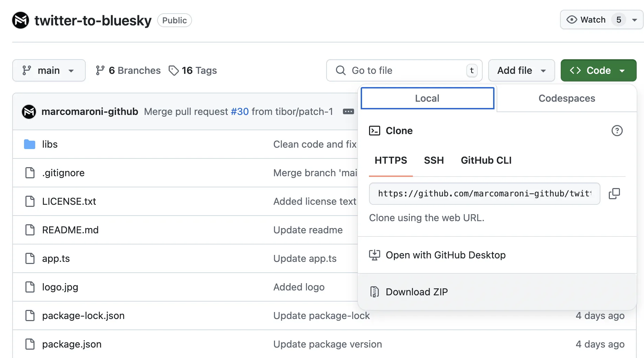Click the file icon beside logo.jpg
644x358 pixels.
pos(30,287)
